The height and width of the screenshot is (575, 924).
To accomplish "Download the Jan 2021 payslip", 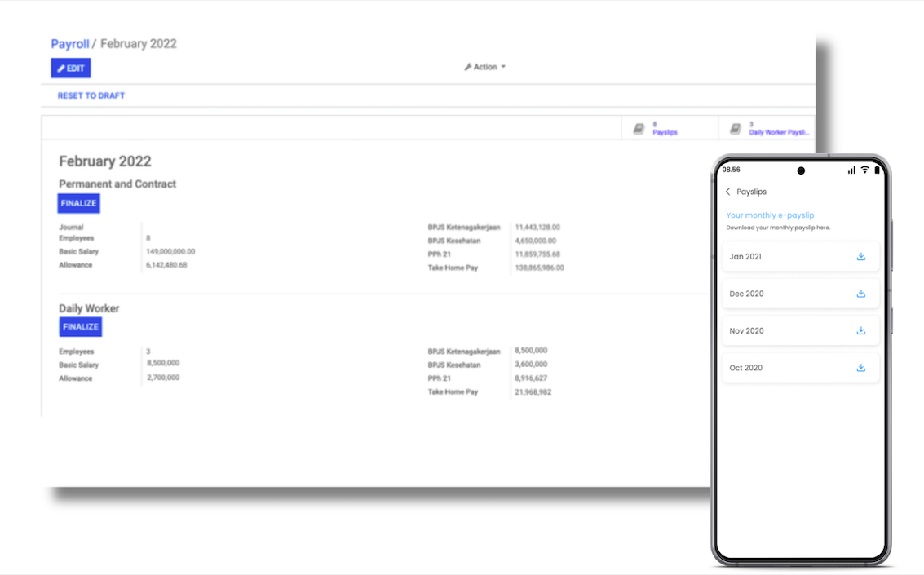I will tap(861, 256).
